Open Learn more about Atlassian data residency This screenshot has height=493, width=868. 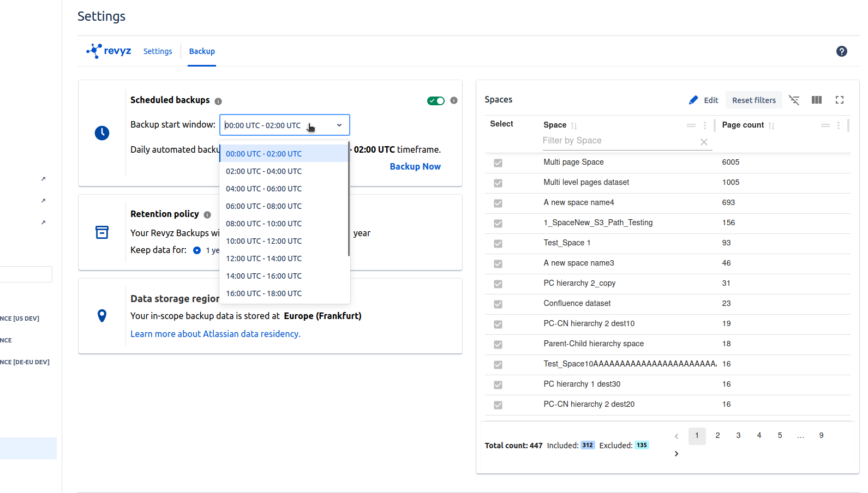pos(215,334)
